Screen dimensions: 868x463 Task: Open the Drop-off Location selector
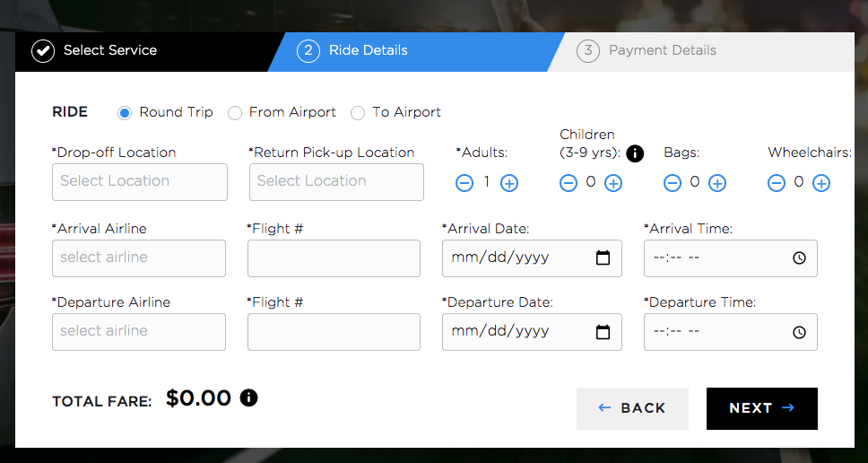coord(140,182)
